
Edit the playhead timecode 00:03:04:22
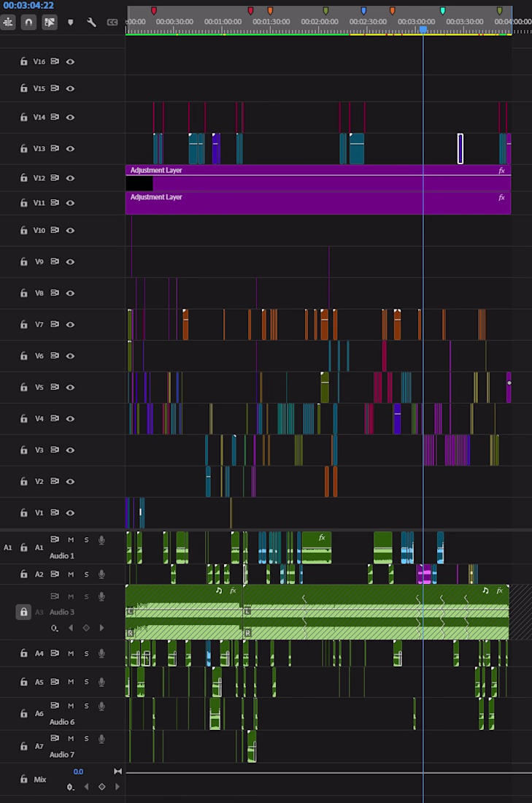[x=28, y=6]
